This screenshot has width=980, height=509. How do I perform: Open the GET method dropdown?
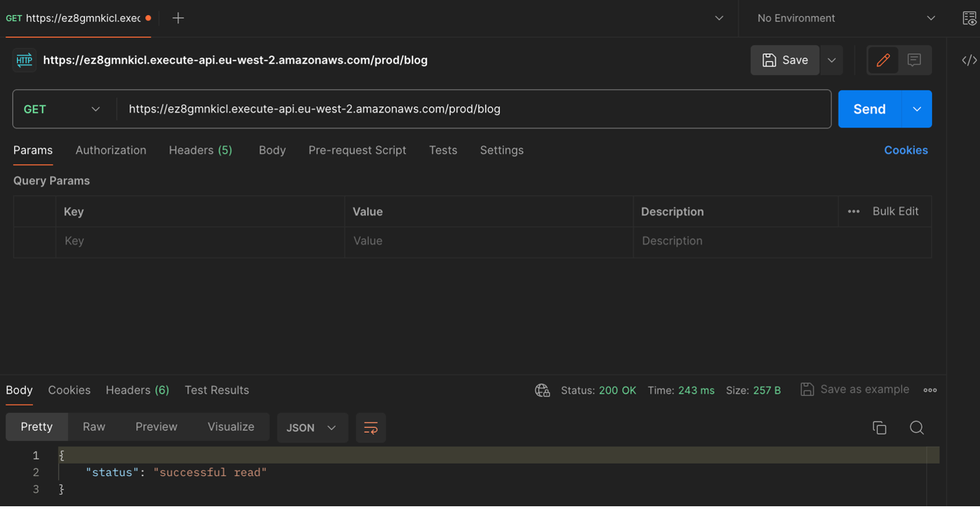tap(63, 108)
